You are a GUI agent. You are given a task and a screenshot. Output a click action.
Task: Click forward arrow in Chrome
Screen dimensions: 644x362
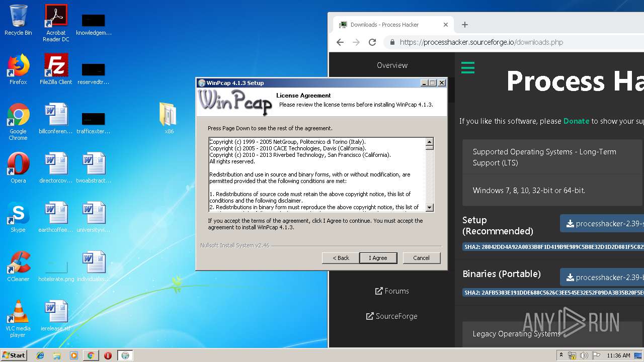356,42
